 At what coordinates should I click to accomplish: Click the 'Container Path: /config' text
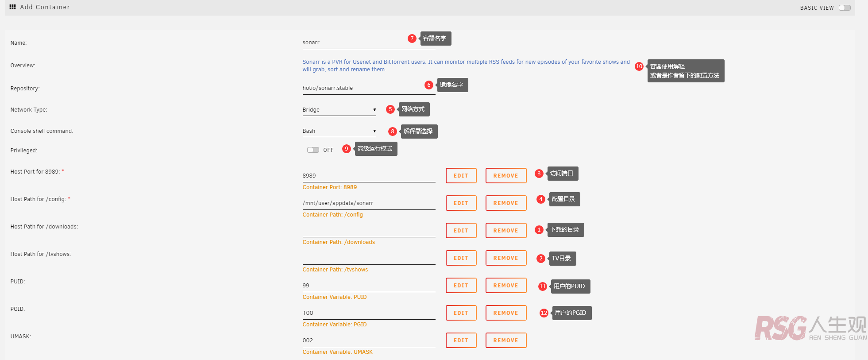pos(332,215)
